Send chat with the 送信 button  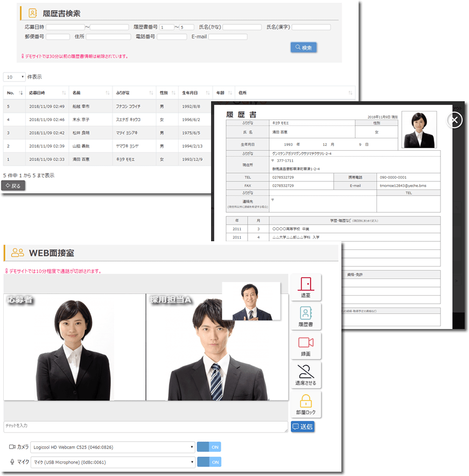pos(303,426)
